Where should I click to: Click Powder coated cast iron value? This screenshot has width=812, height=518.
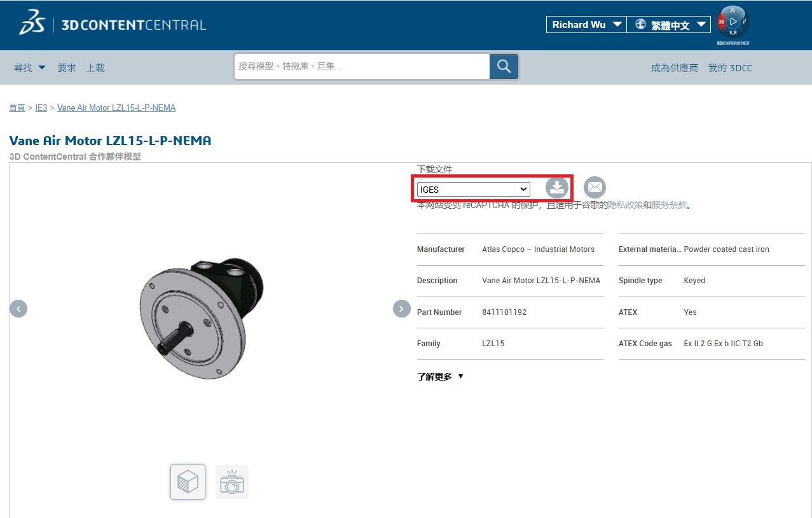pyautogui.click(x=727, y=249)
